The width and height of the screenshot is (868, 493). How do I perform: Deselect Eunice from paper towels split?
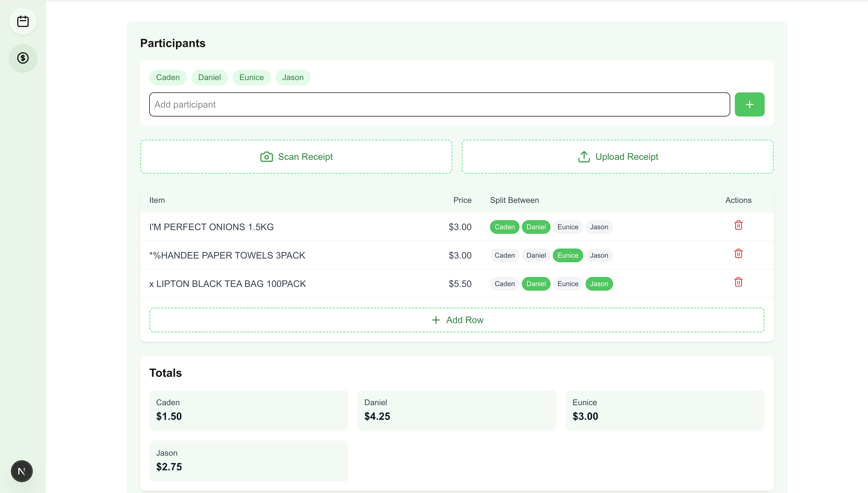[567, 255]
